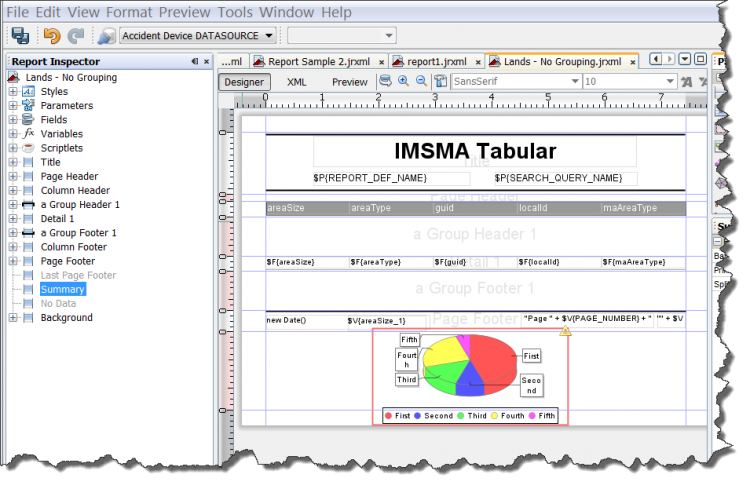Select the Summary band in inspector
The height and width of the screenshot is (489, 750).
click(62, 289)
